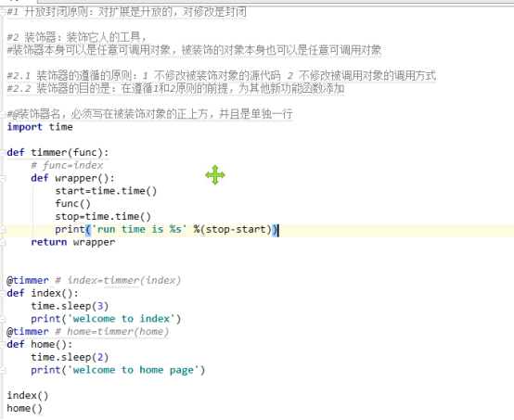Image resolution: width=514 pixels, height=420 pixels.
Task: Collapse the def home() fold marker
Action: coord(3,344)
